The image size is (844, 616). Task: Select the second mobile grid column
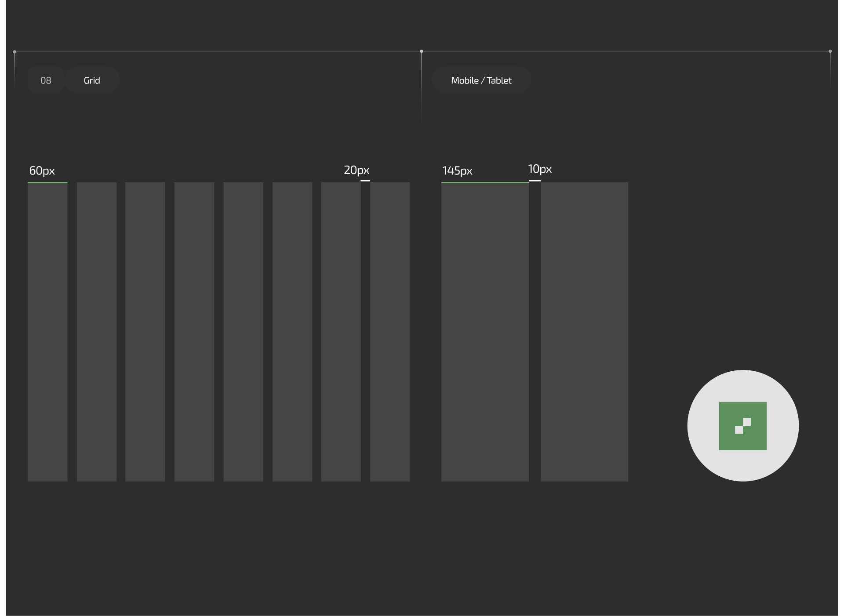tap(584, 332)
